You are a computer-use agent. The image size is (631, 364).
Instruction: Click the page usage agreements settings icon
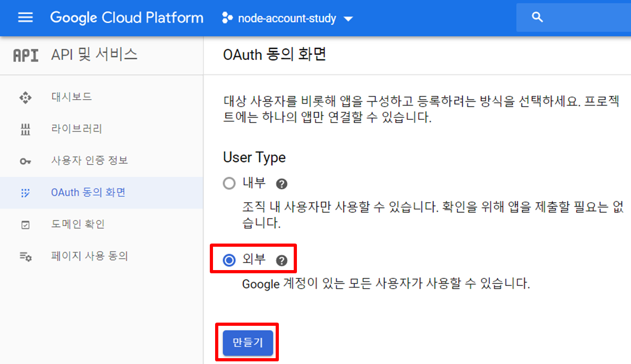[25, 257]
